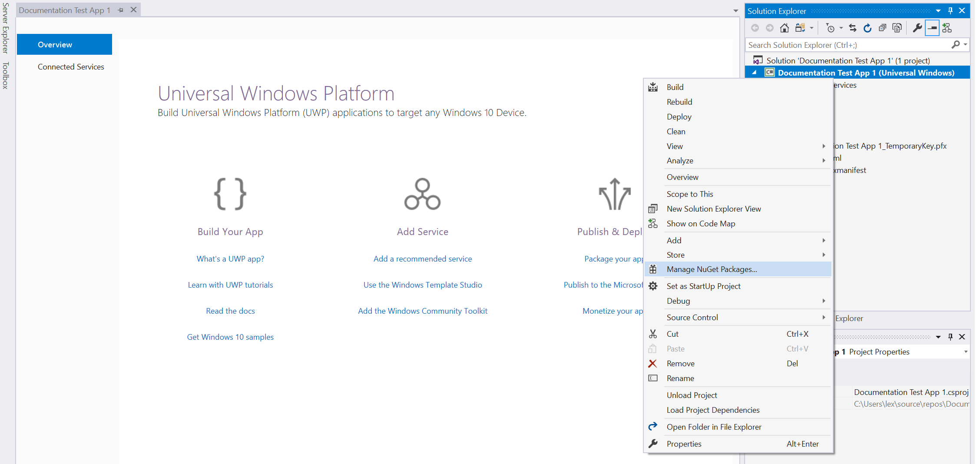Image resolution: width=980 pixels, height=464 pixels.
Task: Toggle the Preview Selected Items button
Action: 932,28
